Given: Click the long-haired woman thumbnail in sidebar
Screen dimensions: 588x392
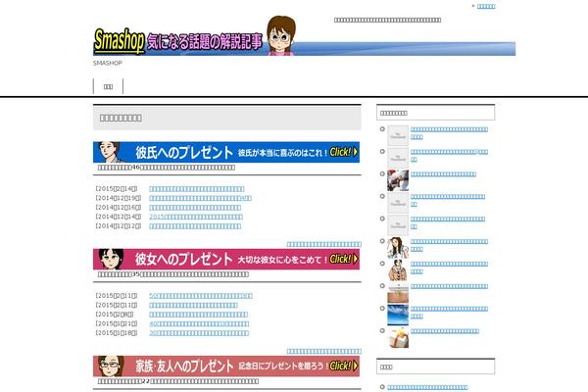Looking at the screenshot, I should pos(398,248).
